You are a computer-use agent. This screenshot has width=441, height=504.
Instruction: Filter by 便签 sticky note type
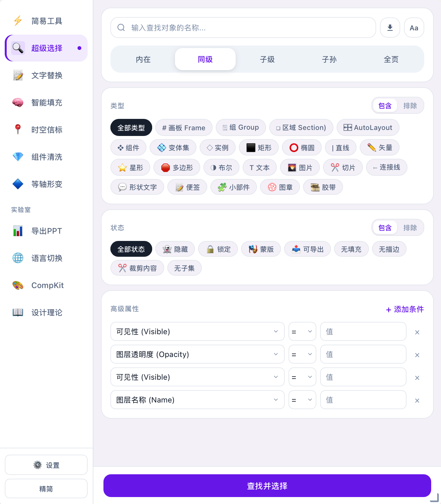(x=187, y=187)
